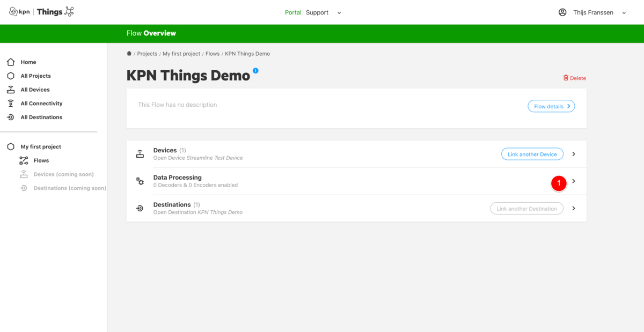
Task: Click Link another Device button
Action: point(532,154)
